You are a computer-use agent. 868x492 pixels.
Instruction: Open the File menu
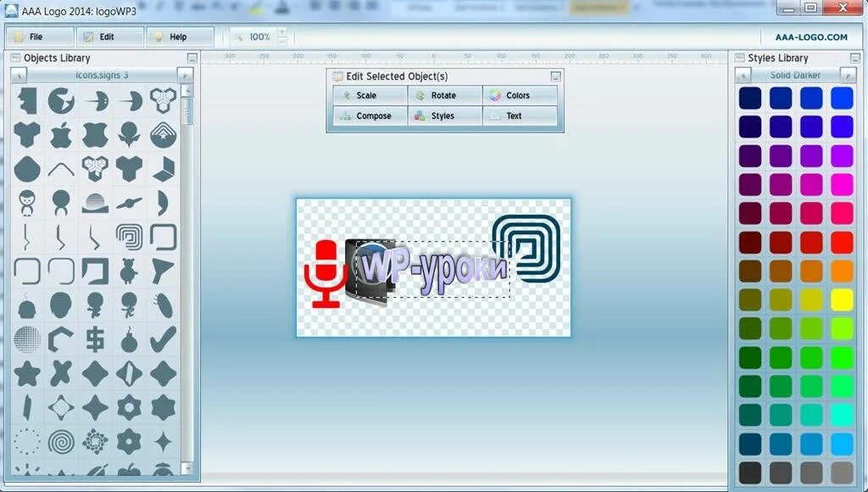(x=39, y=37)
